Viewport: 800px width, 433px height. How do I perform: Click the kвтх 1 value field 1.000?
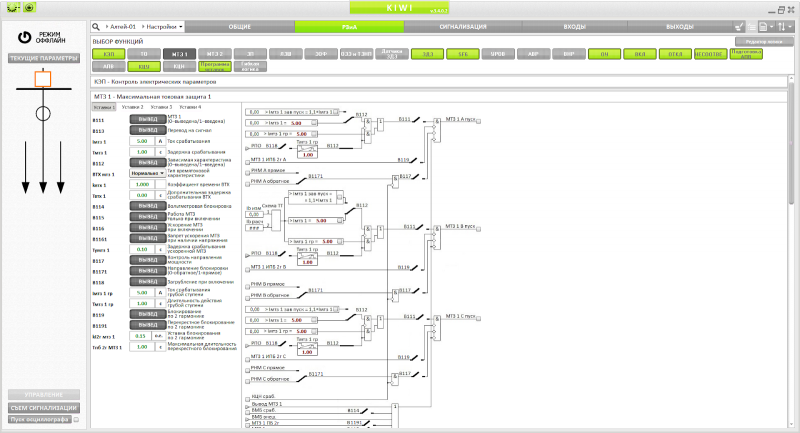142,185
